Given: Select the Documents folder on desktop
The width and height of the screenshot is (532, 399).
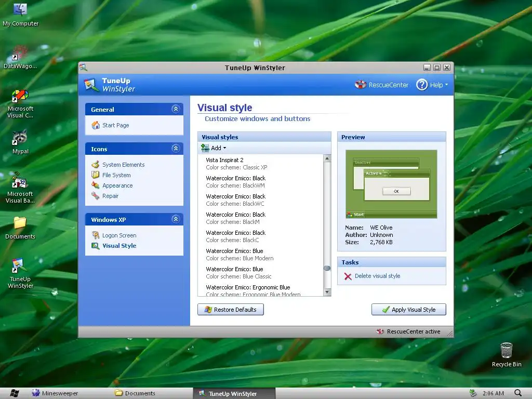Looking at the screenshot, I should point(20,228).
